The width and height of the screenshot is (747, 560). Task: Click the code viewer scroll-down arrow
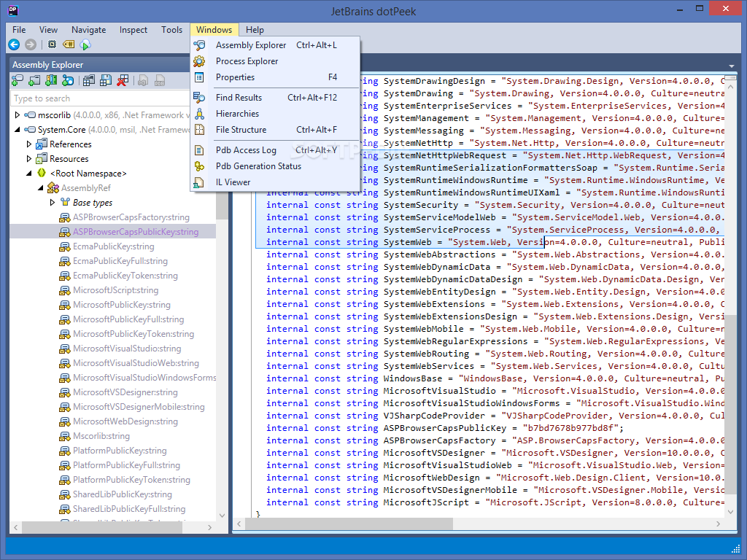[731, 512]
